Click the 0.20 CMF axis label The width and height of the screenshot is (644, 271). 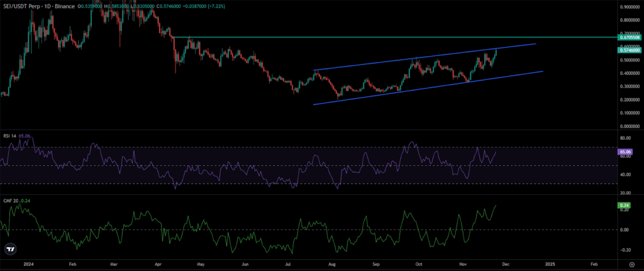tap(625, 209)
